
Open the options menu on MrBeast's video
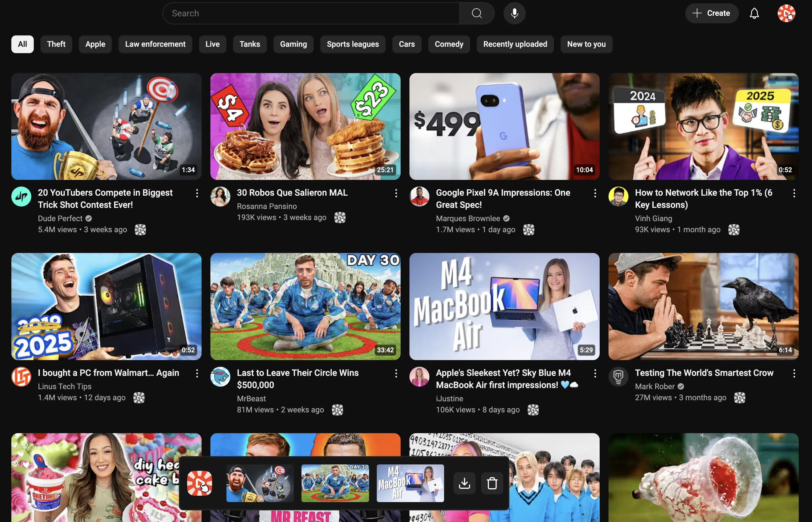pyautogui.click(x=396, y=373)
